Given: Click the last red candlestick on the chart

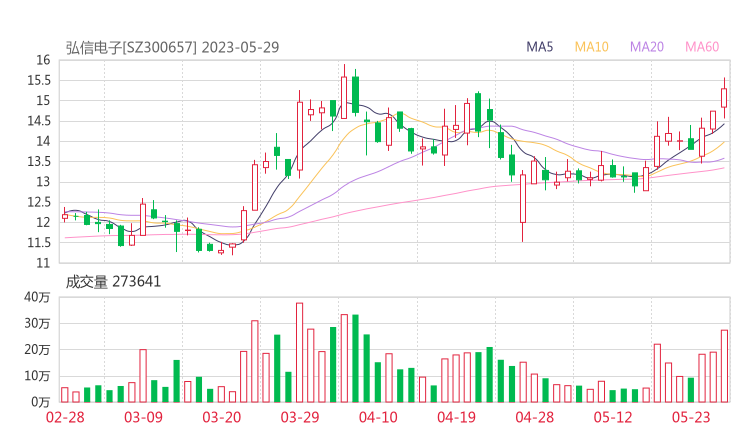Looking at the screenshot, I should coord(724,98).
